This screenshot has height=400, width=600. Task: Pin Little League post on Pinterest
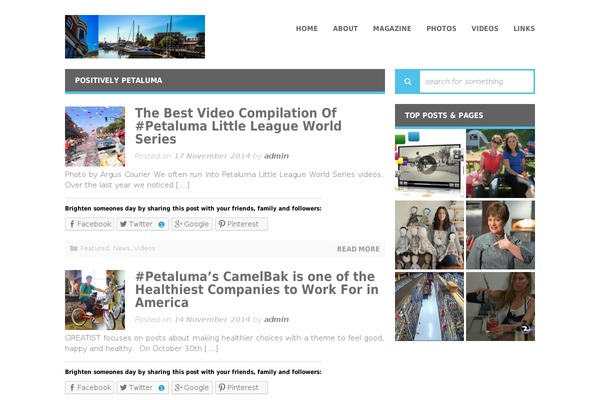[x=241, y=224]
